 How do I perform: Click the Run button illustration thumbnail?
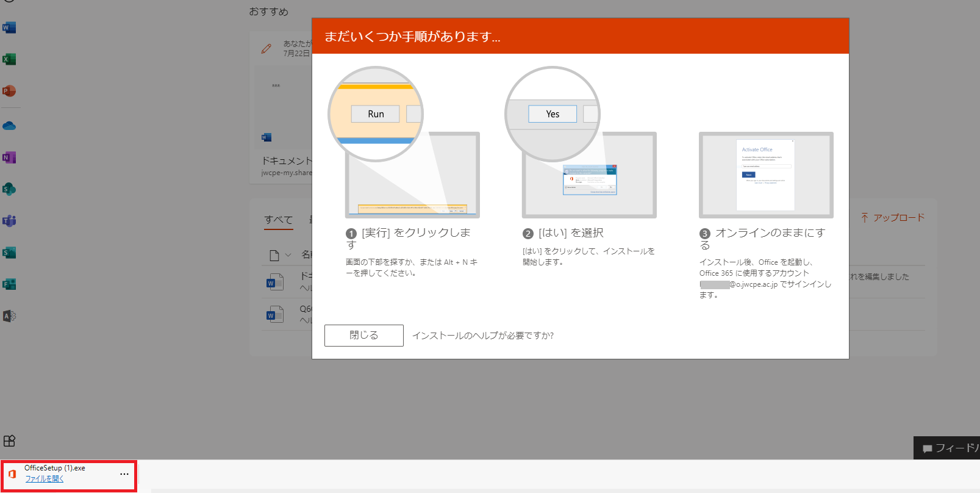pos(376,114)
